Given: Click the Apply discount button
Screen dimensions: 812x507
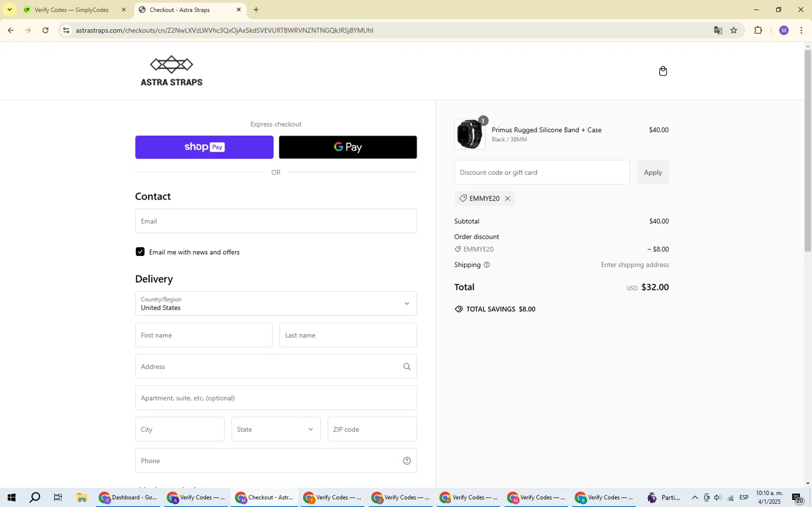Looking at the screenshot, I should [653, 172].
